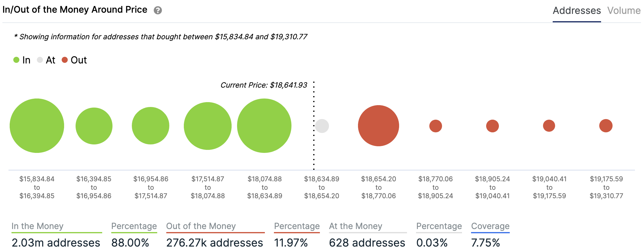Click the red bubble for $18,905.24 range
Screen dimensions: 644x252
(x=493, y=126)
